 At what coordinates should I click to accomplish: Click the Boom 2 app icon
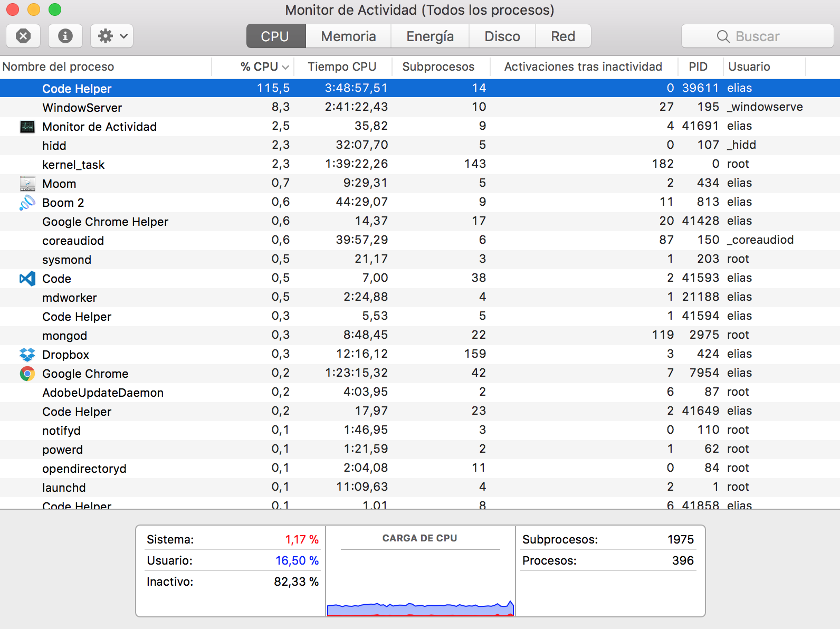[27, 203]
